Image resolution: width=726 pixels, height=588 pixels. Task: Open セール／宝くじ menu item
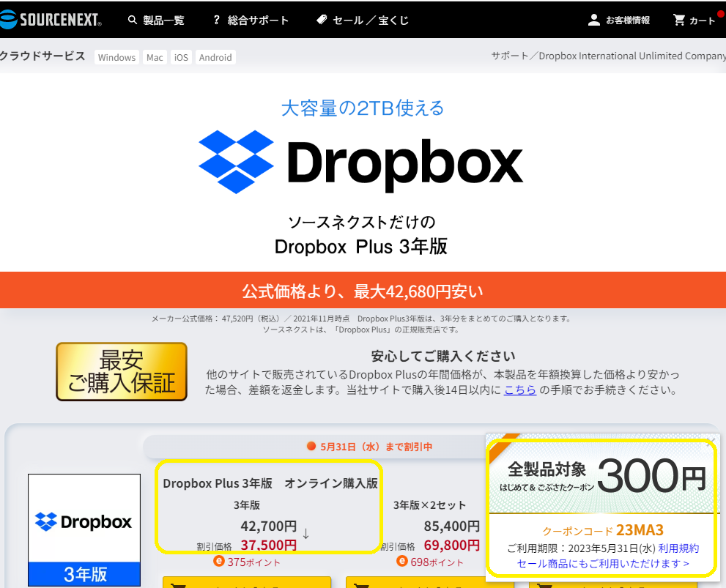pyautogui.click(x=371, y=20)
